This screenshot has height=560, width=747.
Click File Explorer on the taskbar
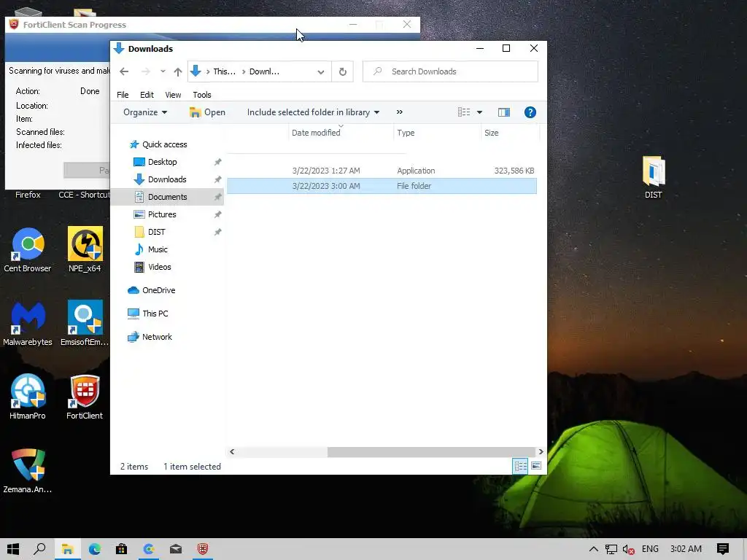(67, 549)
